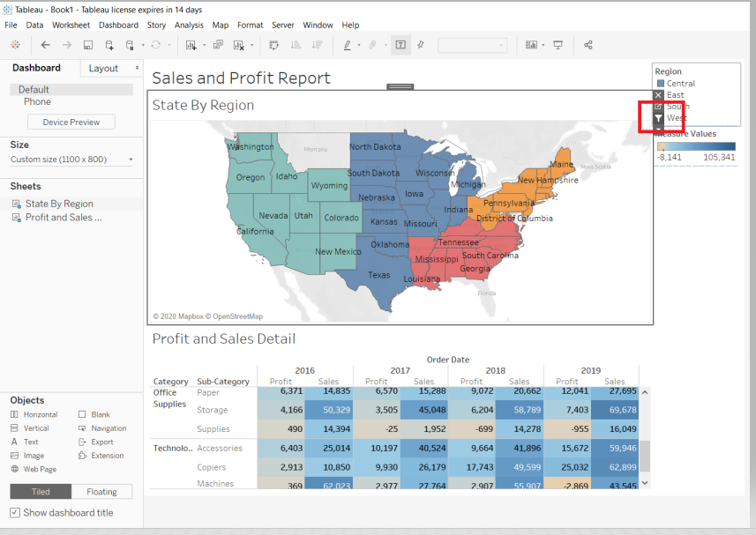756x535 pixels.
Task: Click the Highlight pen icon
Action: [x=347, y=45]
